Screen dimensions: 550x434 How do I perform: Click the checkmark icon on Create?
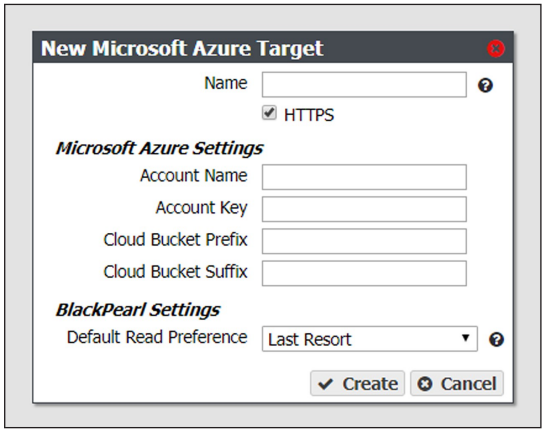tap(326, 384)
